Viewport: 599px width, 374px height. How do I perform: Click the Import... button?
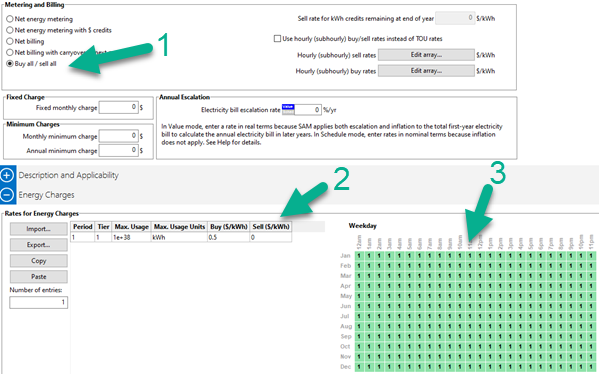click(x=39, y=228)
